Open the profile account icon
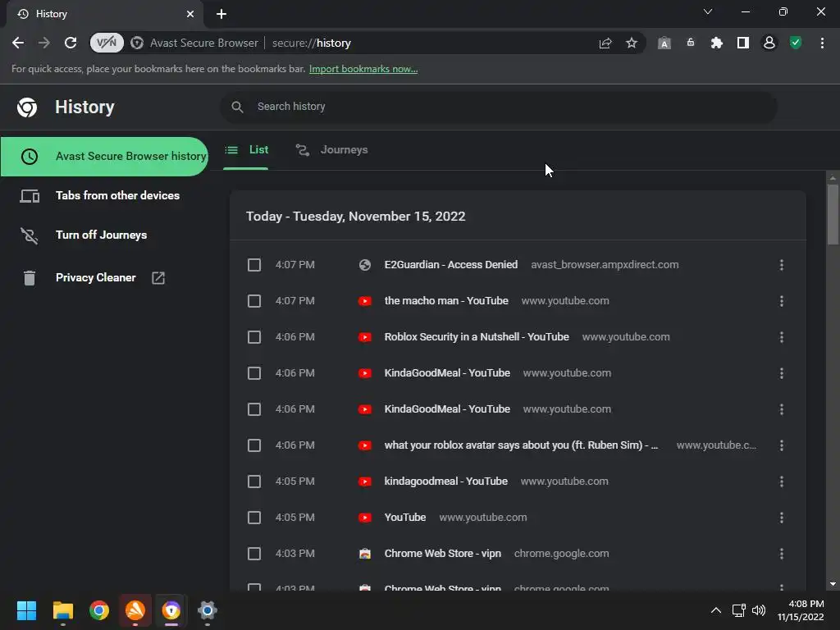840x630 pixels. pos(769,43)
